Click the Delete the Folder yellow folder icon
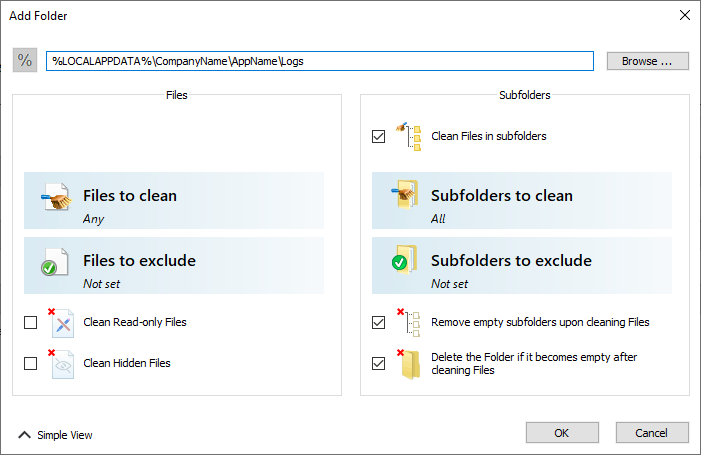 (x=409, y=364)
